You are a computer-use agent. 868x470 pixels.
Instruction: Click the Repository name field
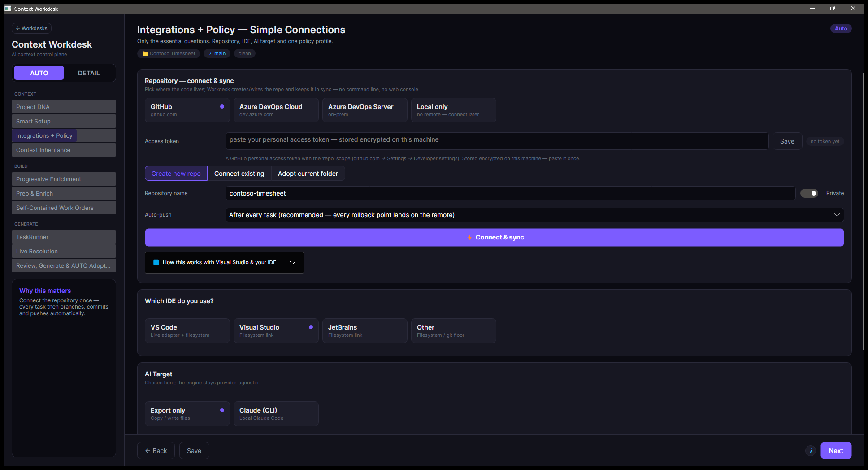(510, 193)
